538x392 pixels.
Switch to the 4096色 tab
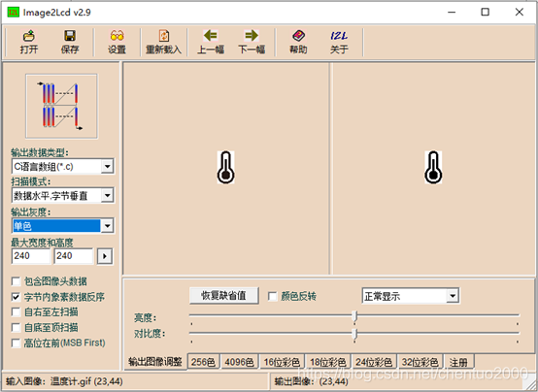pyautogui.click(x=240, y=362)
